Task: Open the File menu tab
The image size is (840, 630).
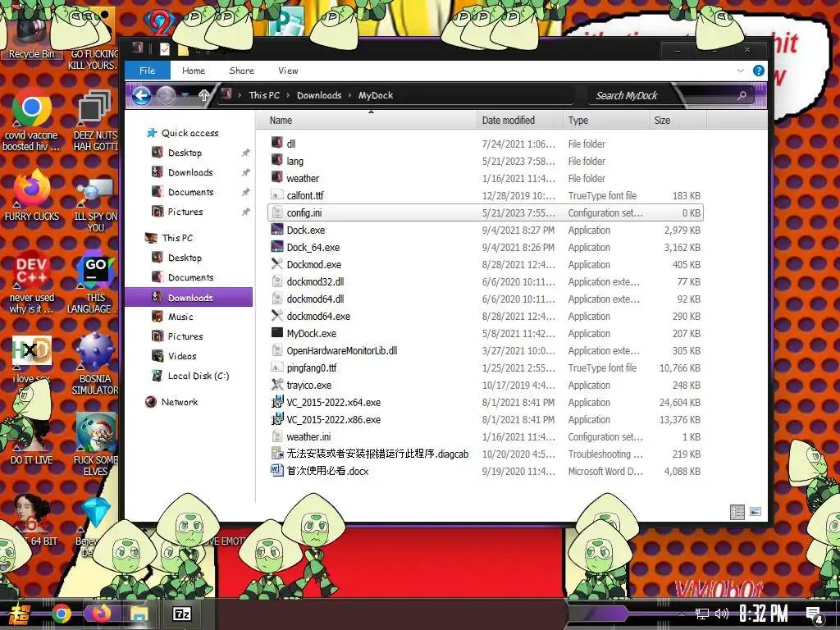Action: tap(148, 71)
